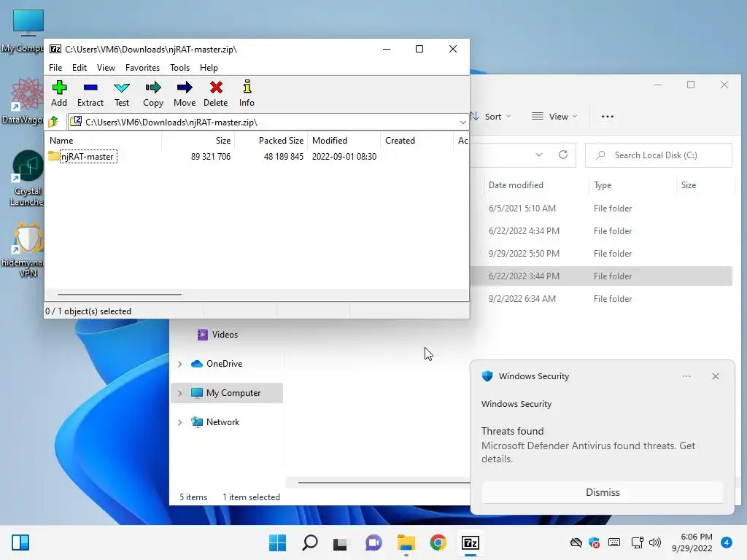The width and height of the screenshot is (747, 560).
Task: Switch to 7-Zip taskbar button
Action: click(471, 542)
